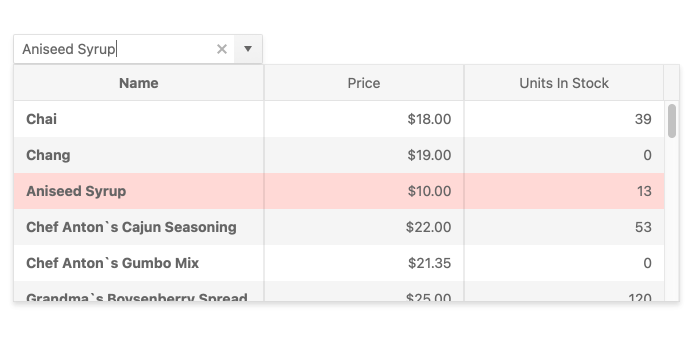Click the $21.35 price cell

tap(364, 263)
